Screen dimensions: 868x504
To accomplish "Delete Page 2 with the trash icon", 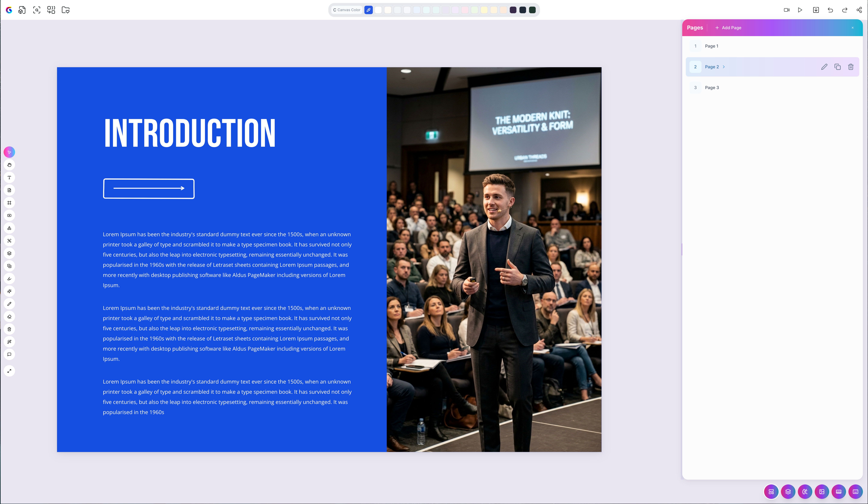I will 851,67.
